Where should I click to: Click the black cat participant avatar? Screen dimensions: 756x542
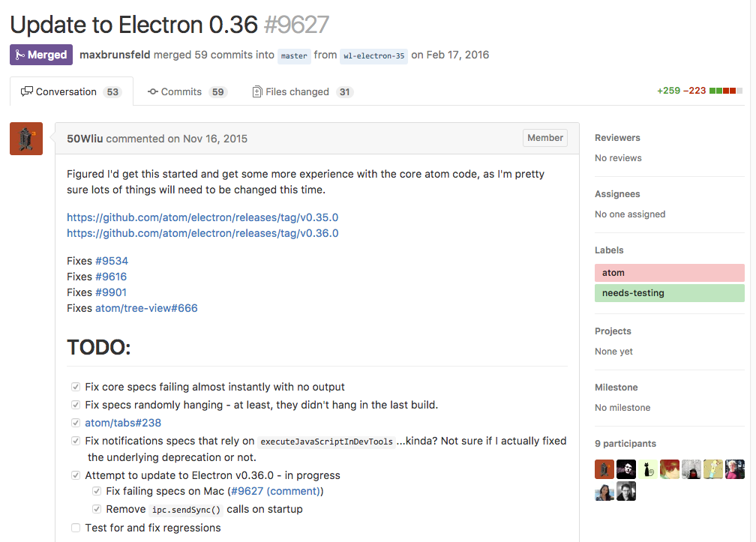coord(648,469)
